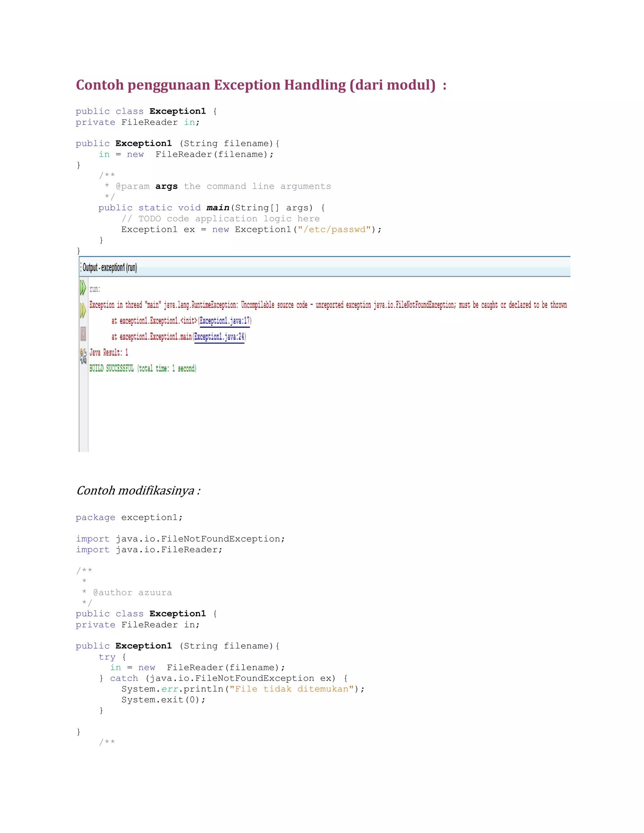
Task: Open the Ant settings icon in Output sidebar
Action: point(83,356)
